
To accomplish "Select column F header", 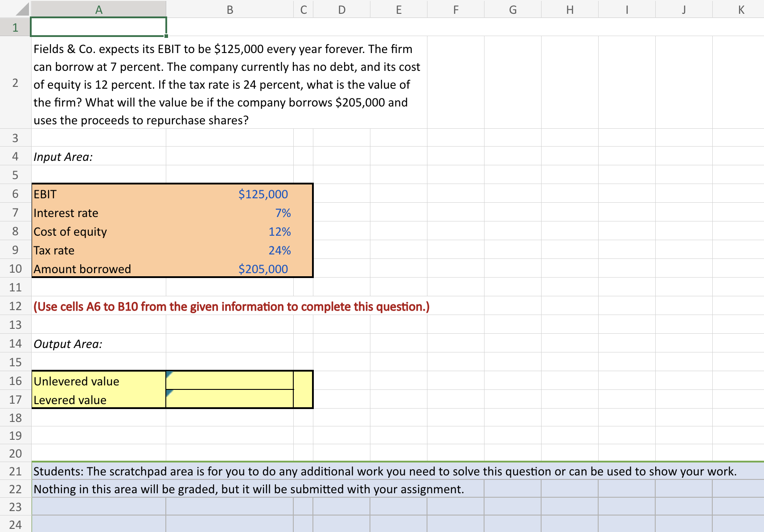I will (456, 9).
